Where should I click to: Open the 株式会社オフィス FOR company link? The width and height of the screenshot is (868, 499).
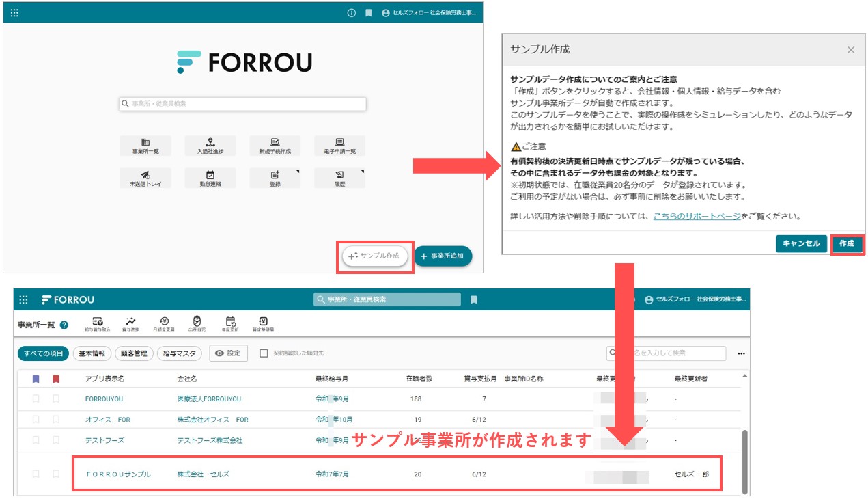pos(212,420)
